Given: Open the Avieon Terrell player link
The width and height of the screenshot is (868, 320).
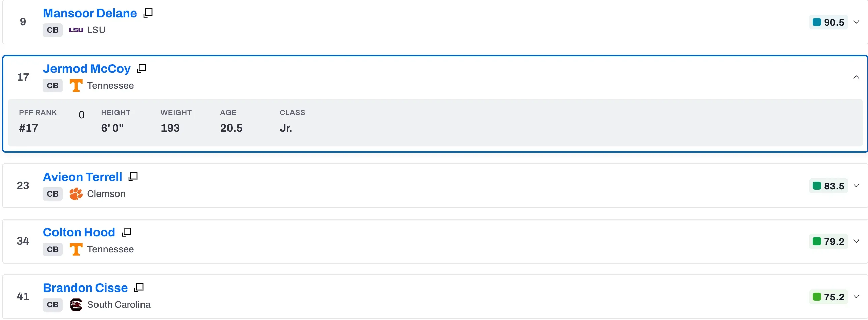Looking at the screenshot, I should click(82, 177).
